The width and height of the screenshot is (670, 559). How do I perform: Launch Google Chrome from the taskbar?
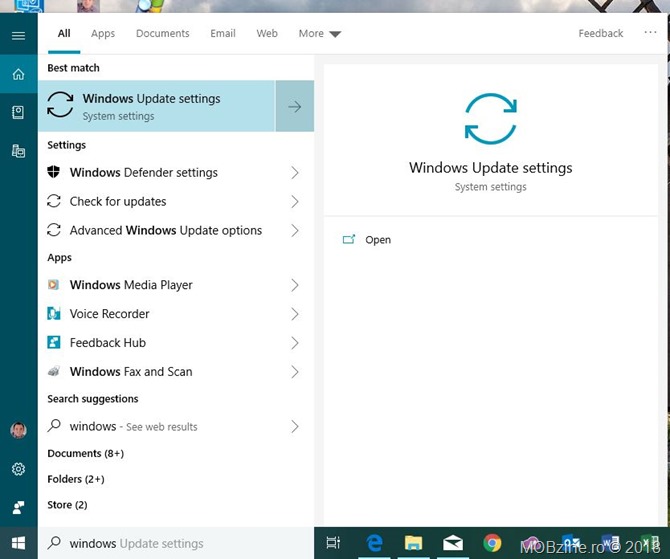click(x=492, y=543)
